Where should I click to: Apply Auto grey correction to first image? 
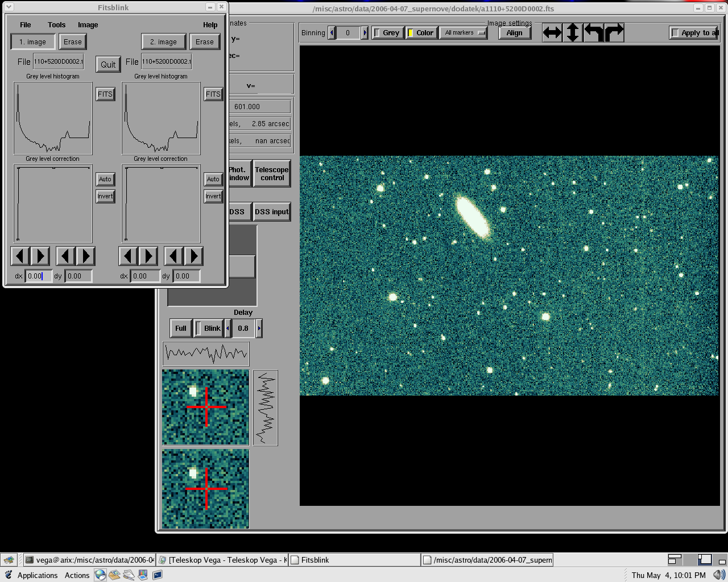[105, 179]
